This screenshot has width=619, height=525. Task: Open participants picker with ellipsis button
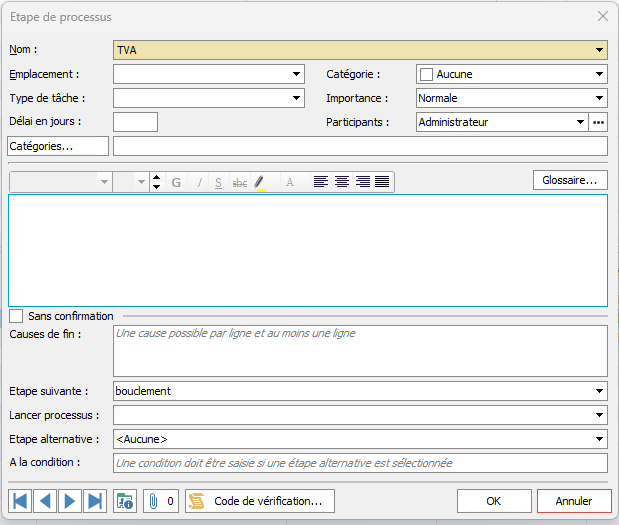click(598, 122)
